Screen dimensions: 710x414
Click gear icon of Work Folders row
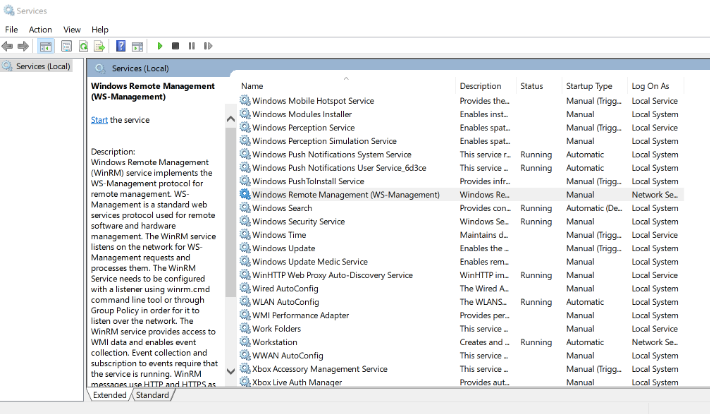pos(245,328)
